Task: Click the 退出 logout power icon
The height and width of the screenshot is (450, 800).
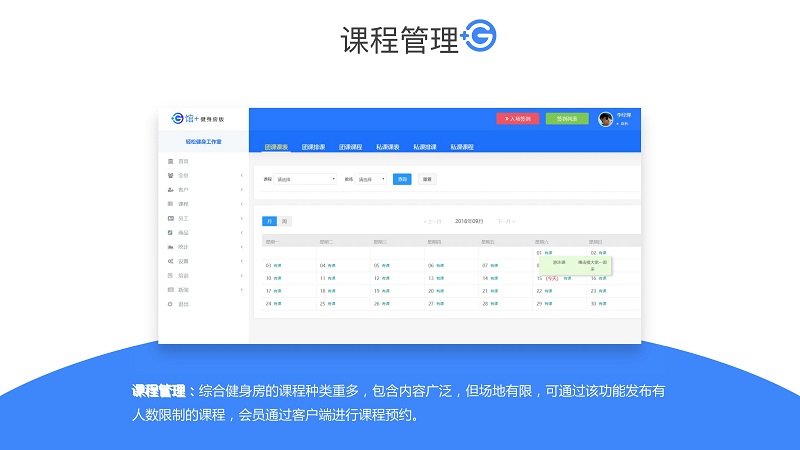Action: pos(170,304)
